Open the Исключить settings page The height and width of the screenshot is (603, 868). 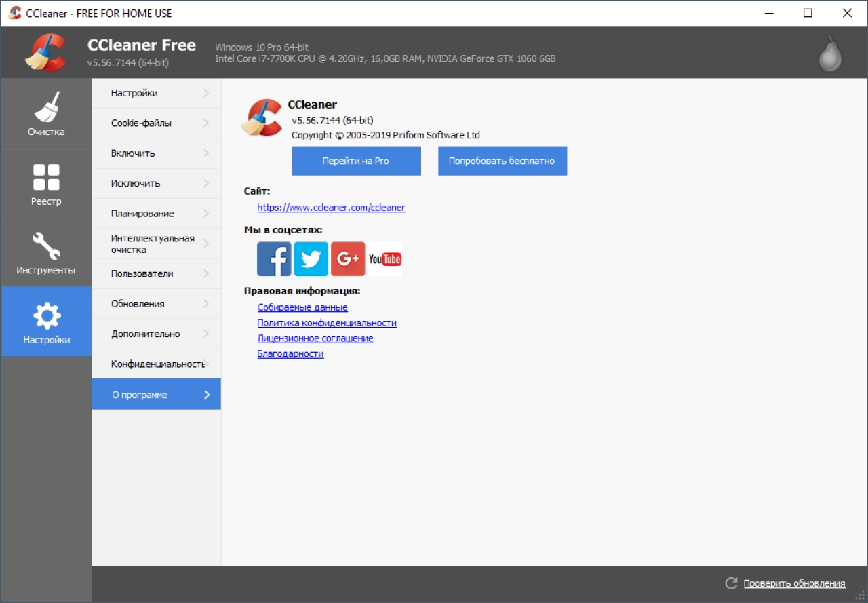tap(157, 183)
